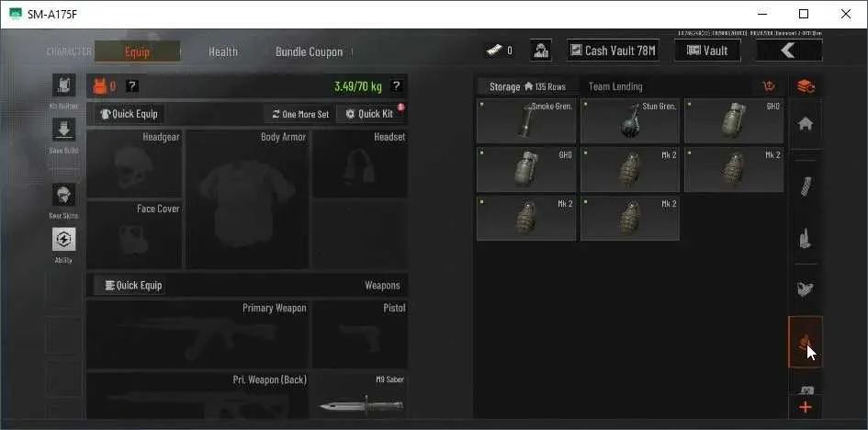This screenshot has height=430, width=868.
Task: Click the gear Quick Equip button
Action: click(129, 114)
